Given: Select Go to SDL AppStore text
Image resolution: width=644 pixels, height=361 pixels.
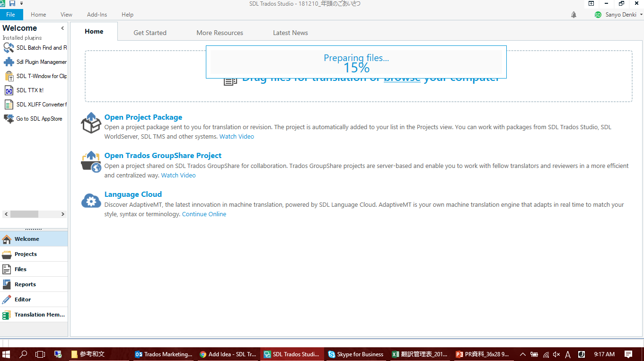Looking at the screenshot, I should point(39,119).
